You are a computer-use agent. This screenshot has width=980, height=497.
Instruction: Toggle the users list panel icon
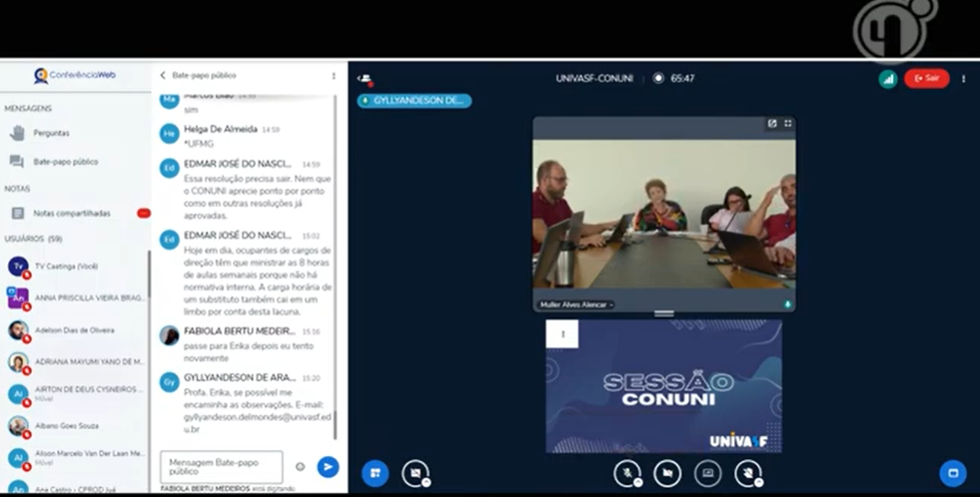[365, 79]
